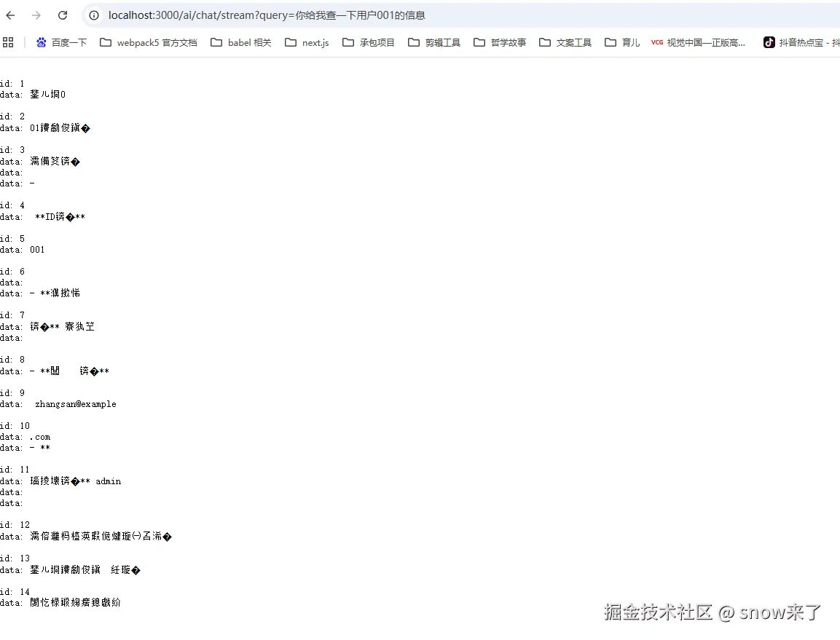The image size is (840, 640).
Task: Open the webpack5 官方文档 bookmark folder
Action: pos(149,42)
